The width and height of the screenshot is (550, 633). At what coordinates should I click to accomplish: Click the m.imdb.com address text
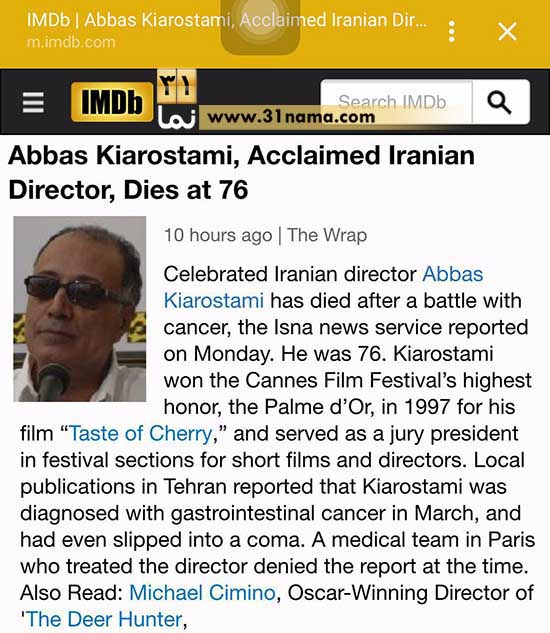point(71,42)
